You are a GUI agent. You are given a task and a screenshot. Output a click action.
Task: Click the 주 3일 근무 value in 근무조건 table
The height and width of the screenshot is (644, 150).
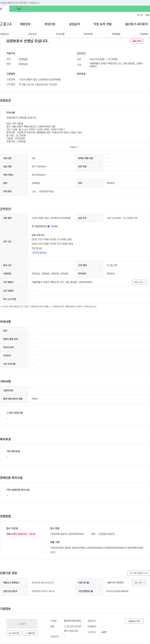(112, 265)
